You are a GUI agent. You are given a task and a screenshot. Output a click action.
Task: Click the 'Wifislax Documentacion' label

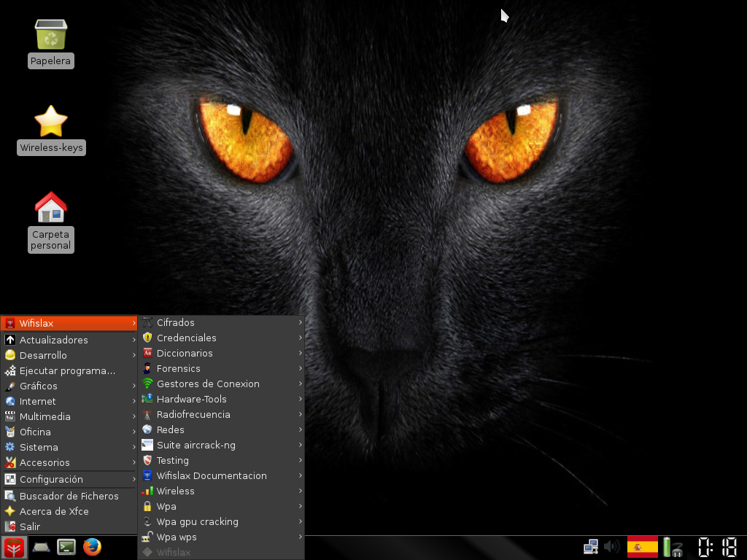coord(212,475)
